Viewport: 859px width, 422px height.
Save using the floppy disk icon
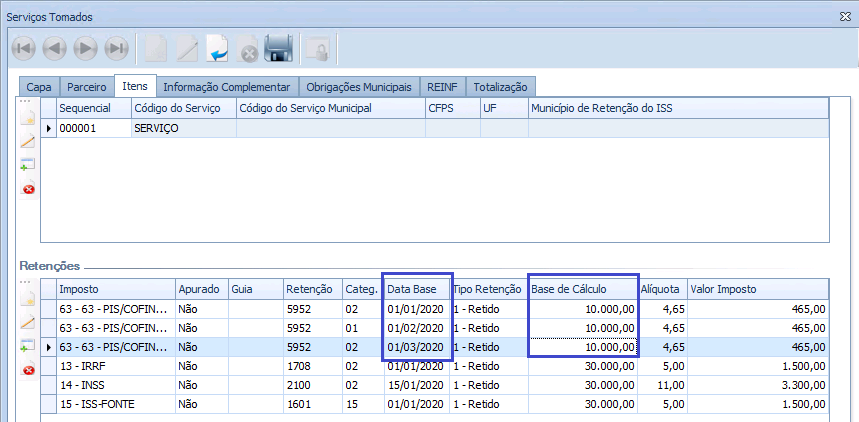(278, 48)
